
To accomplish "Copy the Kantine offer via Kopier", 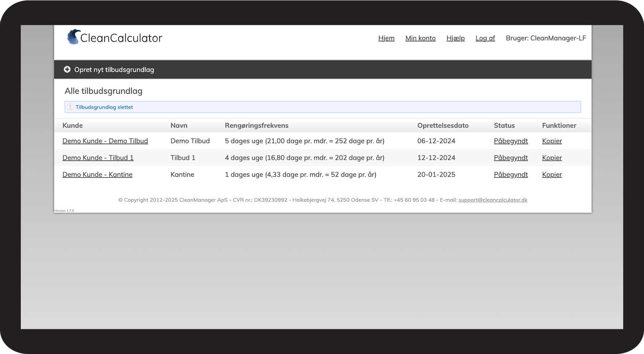I will [x=552, y=175].
